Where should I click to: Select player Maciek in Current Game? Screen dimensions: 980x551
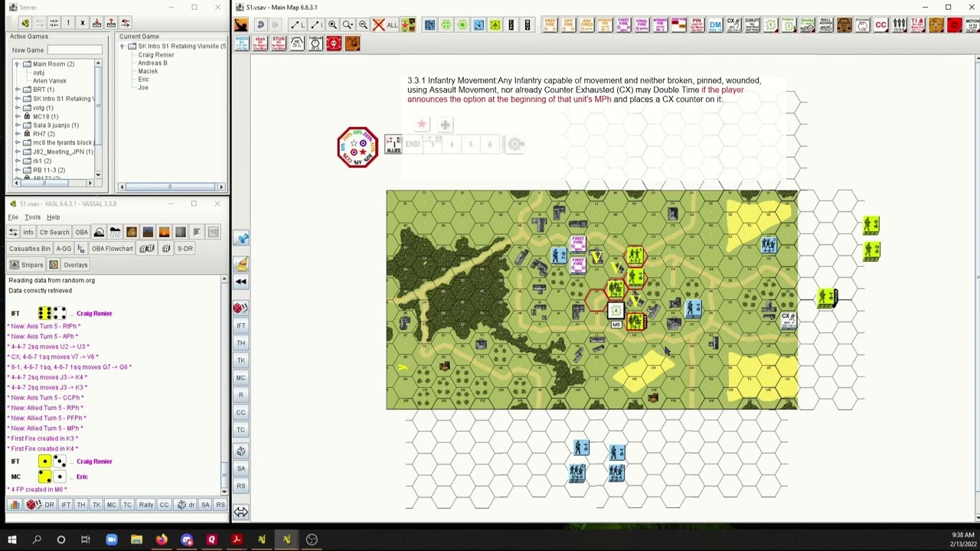point(148,71)
